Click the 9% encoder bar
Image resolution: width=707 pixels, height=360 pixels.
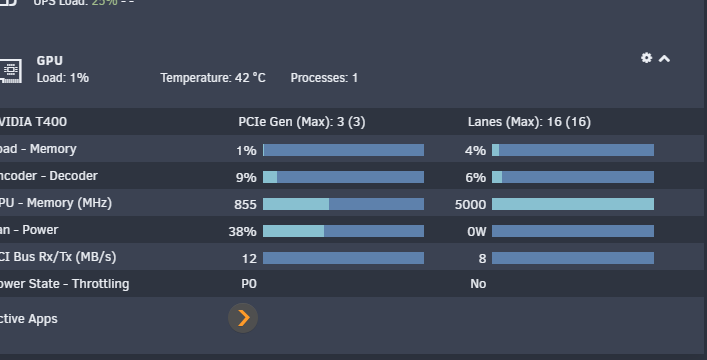click(344, 177)
